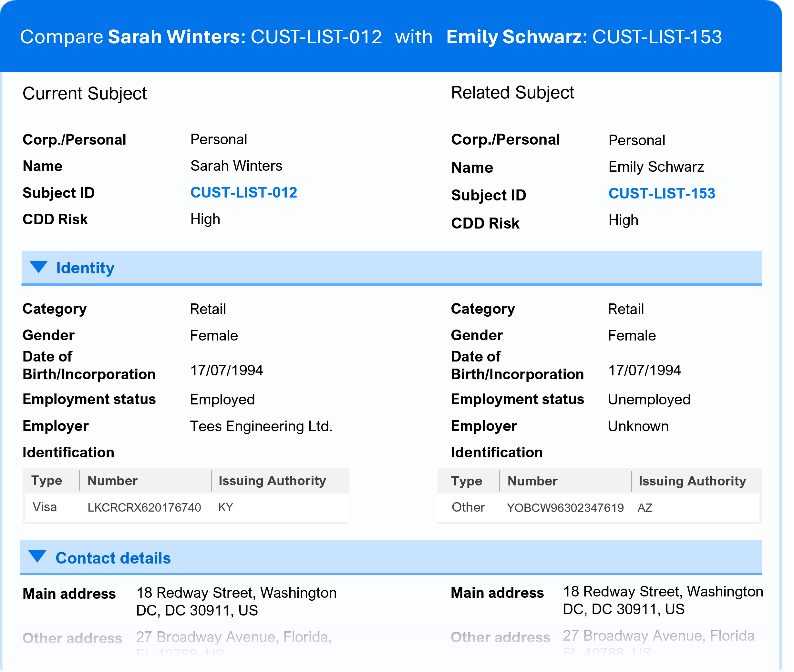
Task: Click Number column header in current subject table
Action: (112, 481)
